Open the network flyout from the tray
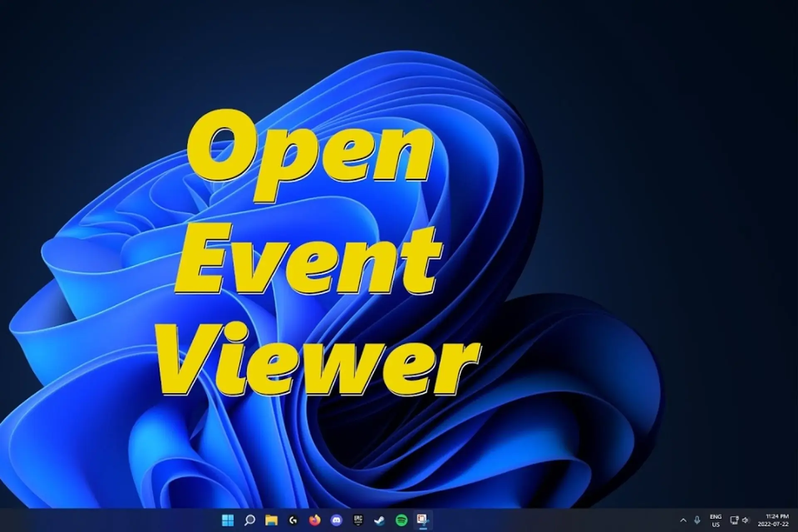Viewport: 798px width, 532px height. 734,521
